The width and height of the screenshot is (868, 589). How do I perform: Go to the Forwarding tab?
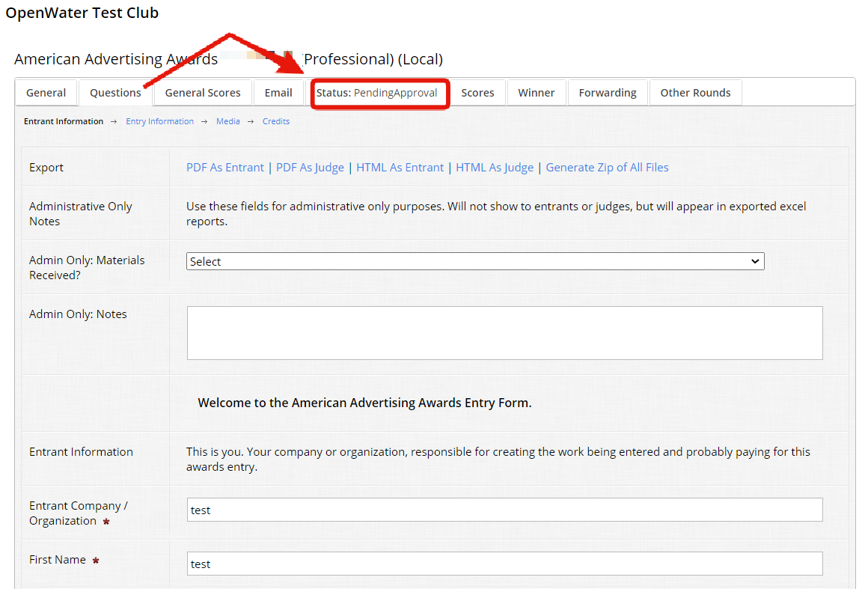tap(608, 93)
